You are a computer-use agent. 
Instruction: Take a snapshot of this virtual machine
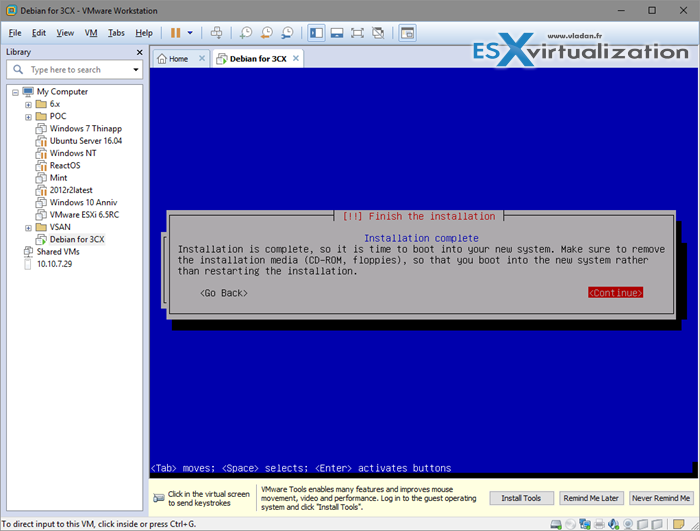coord(246,33)
